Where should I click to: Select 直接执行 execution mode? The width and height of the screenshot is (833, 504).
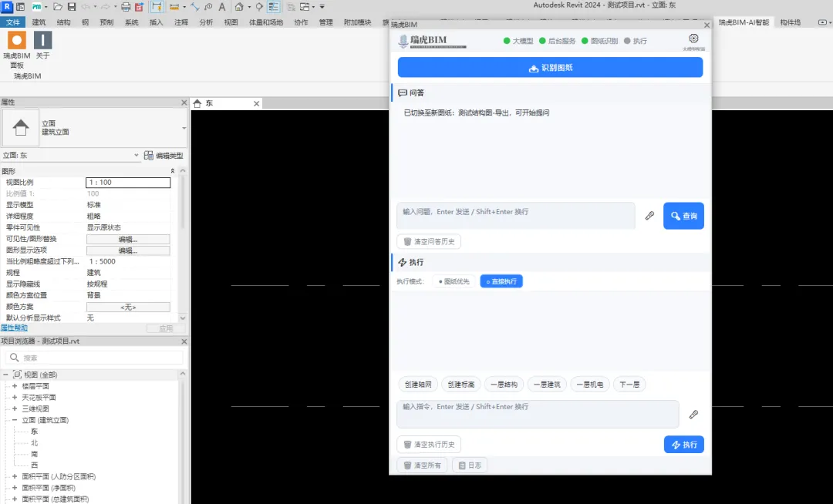pos(501,281)
